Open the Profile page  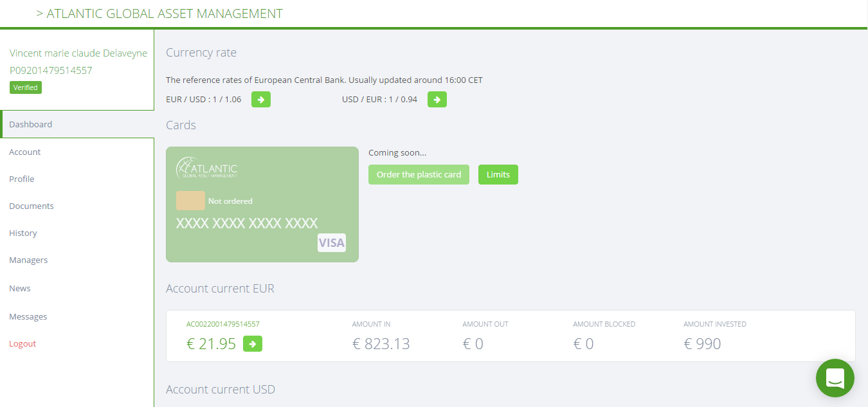tap(22, 179)
